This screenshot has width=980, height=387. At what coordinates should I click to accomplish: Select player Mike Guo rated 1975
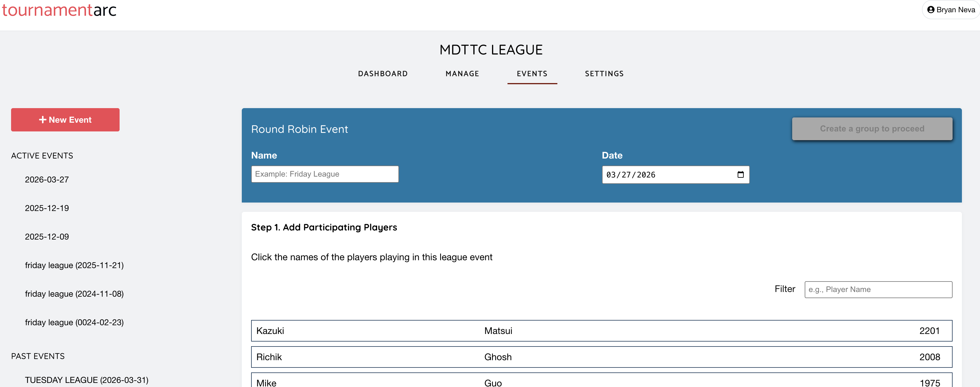pos(601,382)
